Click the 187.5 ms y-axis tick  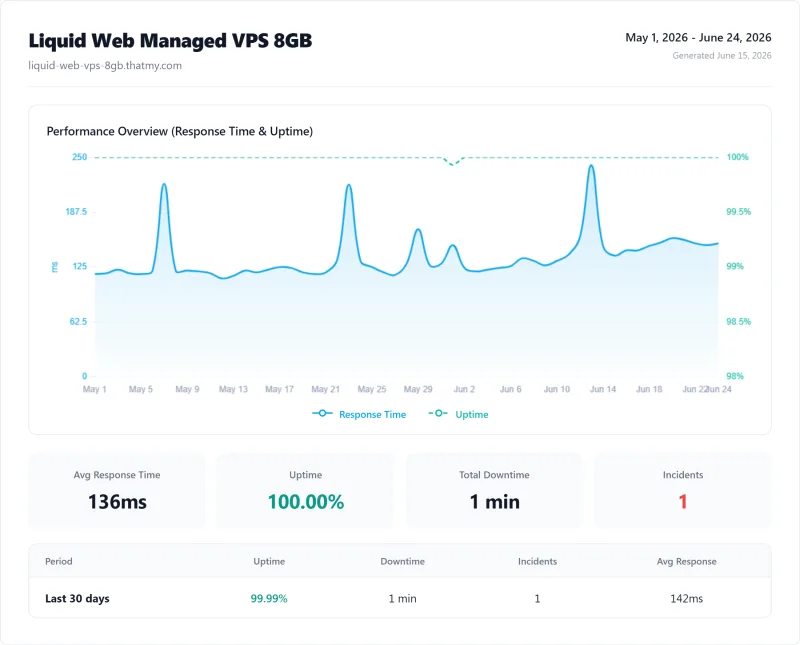click(76, 212)
